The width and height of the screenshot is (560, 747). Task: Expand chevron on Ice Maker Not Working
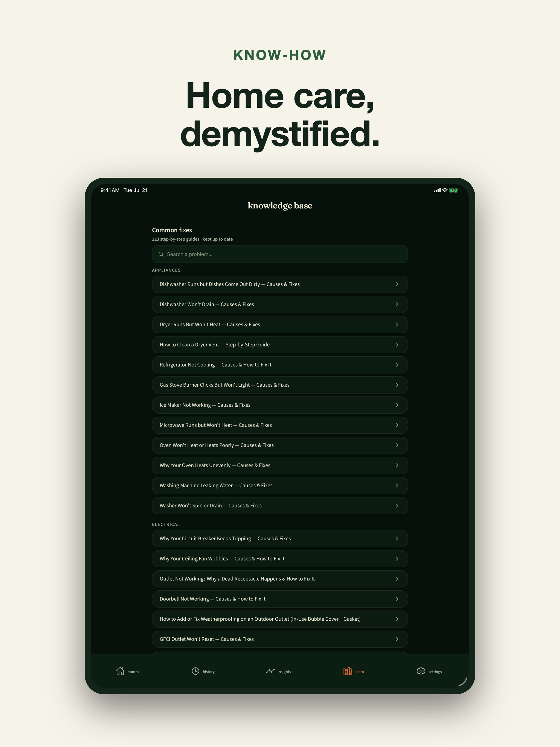397,405
